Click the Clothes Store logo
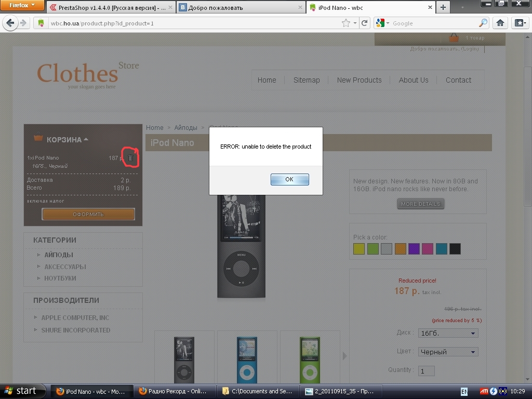This screenshot has width=532, height=399. click(87, 75)
